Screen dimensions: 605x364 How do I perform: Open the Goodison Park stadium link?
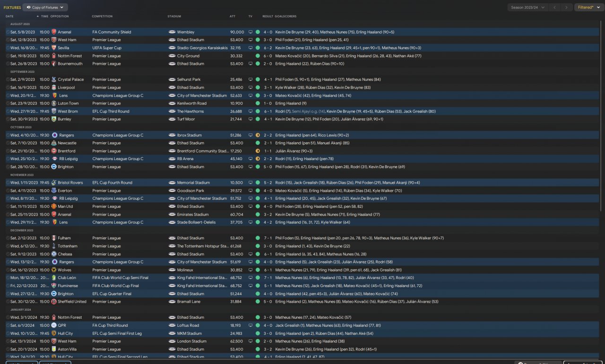pyautogui.click(x=191, y=191)
